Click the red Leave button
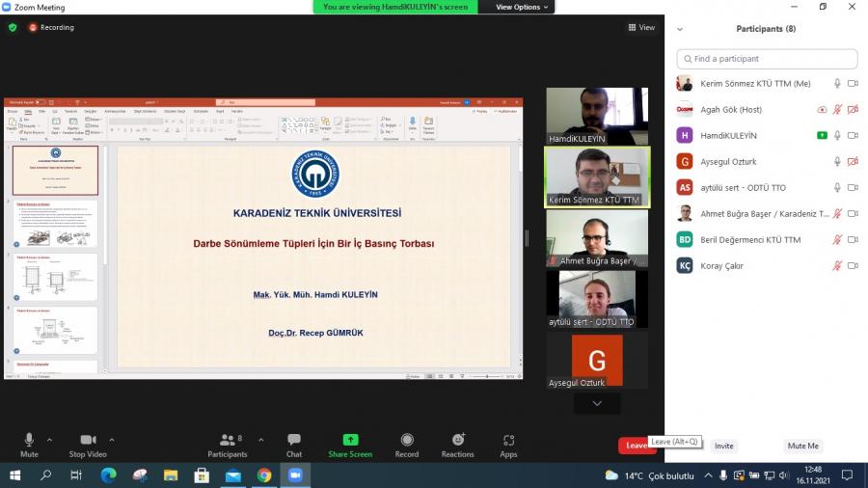This screenshot has width=868, height=488. coord(636,446)
